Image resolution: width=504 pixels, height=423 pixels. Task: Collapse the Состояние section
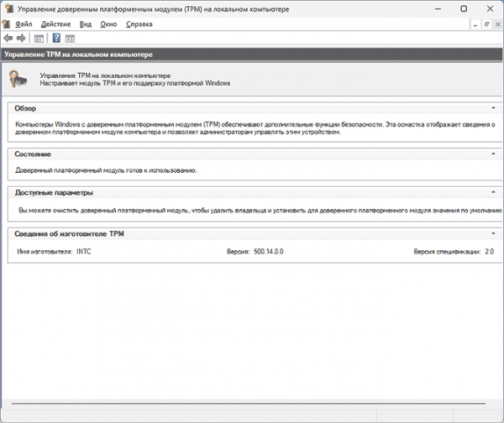493,154
